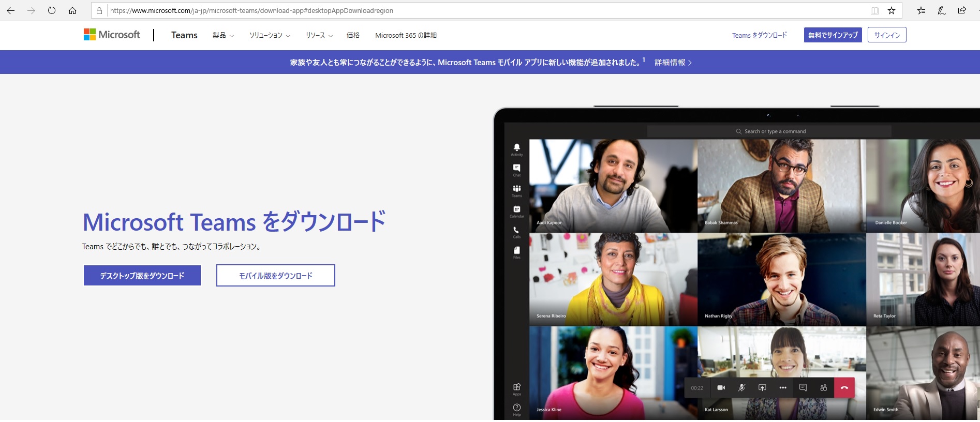Refresh the page with the reload icon

coord(52,10)
